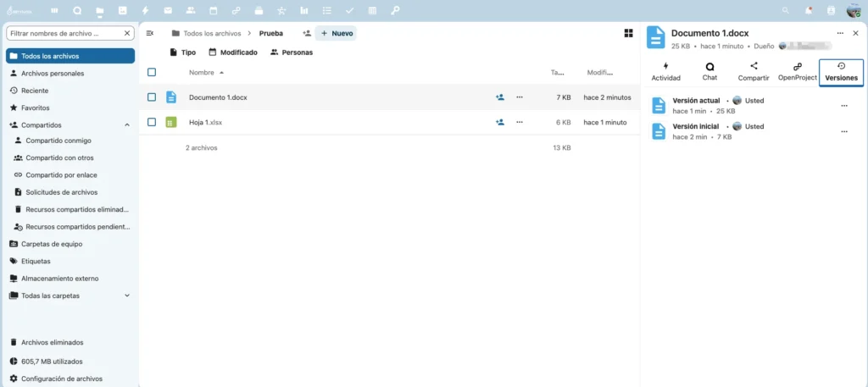Click the Hoja 1.xlsx file name

pyautogui.click(x=205, y=122)
